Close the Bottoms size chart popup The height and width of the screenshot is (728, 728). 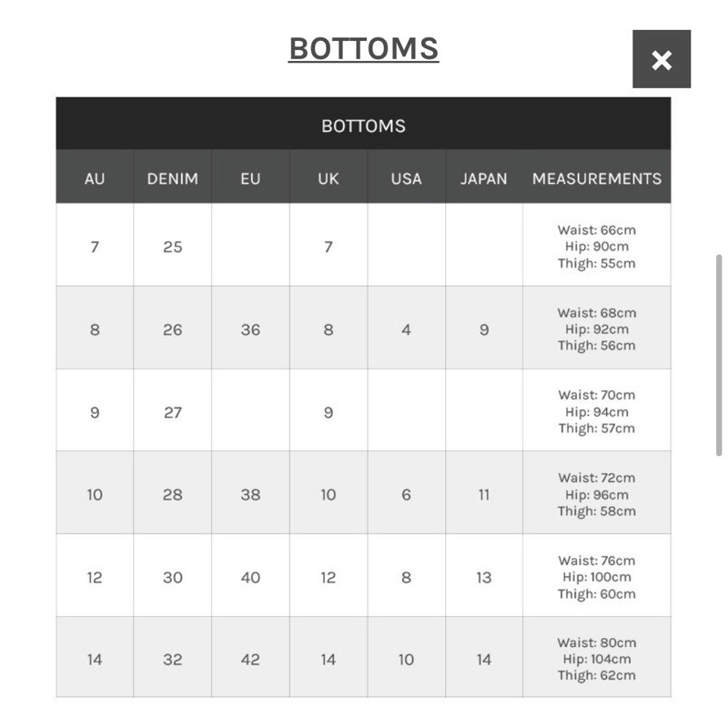pyautogui.click(x=662, y=60)
